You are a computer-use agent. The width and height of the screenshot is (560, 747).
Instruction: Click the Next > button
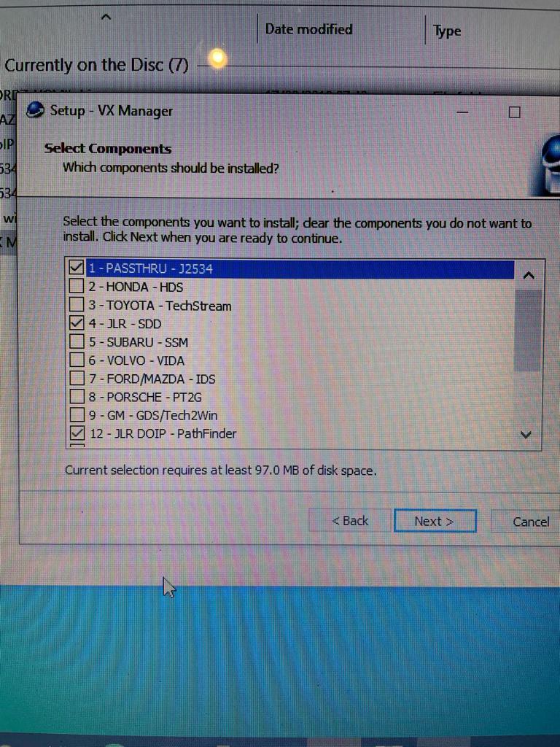(x=435, y=521)
